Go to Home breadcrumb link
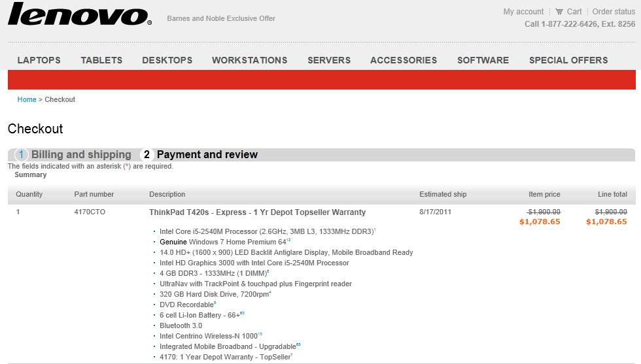Screen dimensions: 641x364 coord(27,99)
